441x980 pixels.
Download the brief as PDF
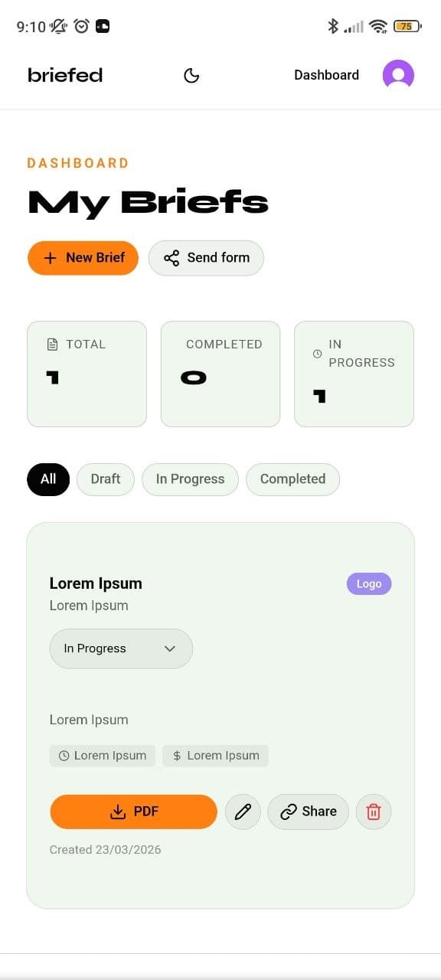(133, 811)
